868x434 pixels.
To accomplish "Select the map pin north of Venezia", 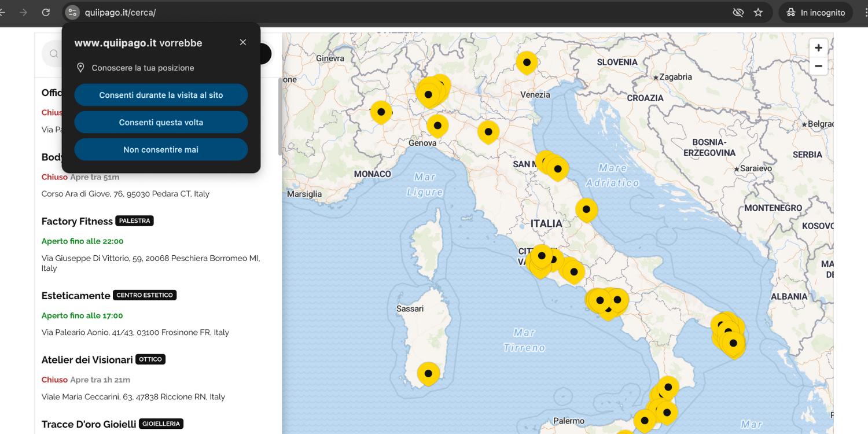I will (x=527, y=62).
